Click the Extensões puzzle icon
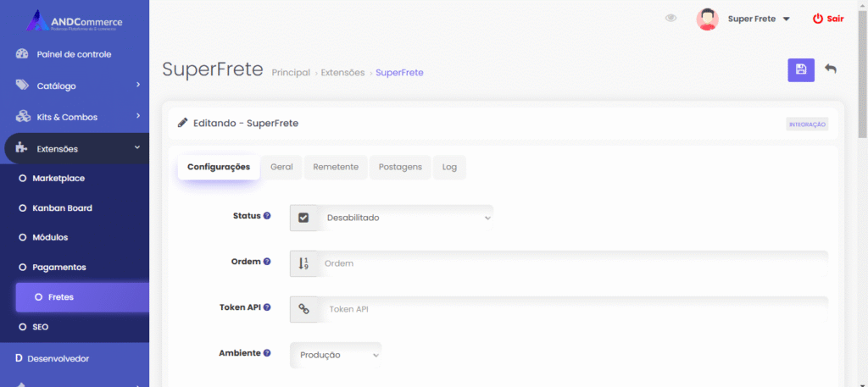This screenshot has height=387, width=868. coord(21,148)
